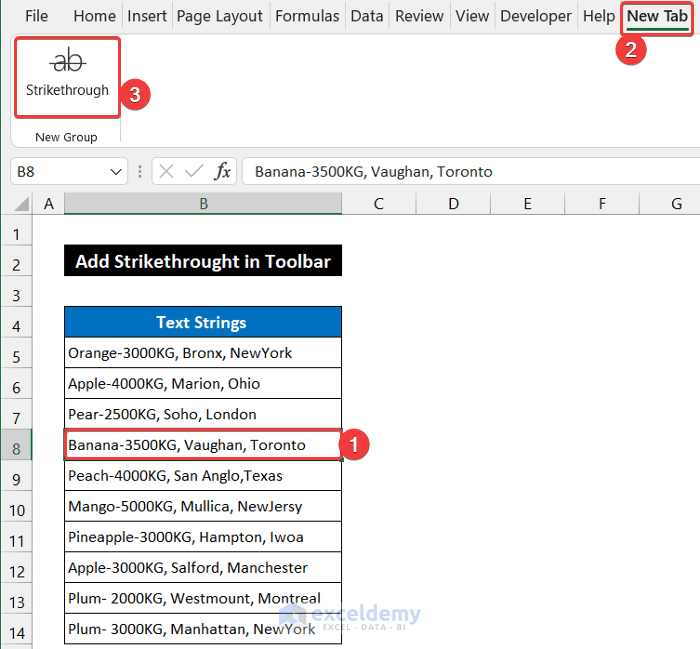The width and height of the screenshot is (700, 649).
Task: Click the 'New Group' ribbon group label
Action: click(66, 137)
